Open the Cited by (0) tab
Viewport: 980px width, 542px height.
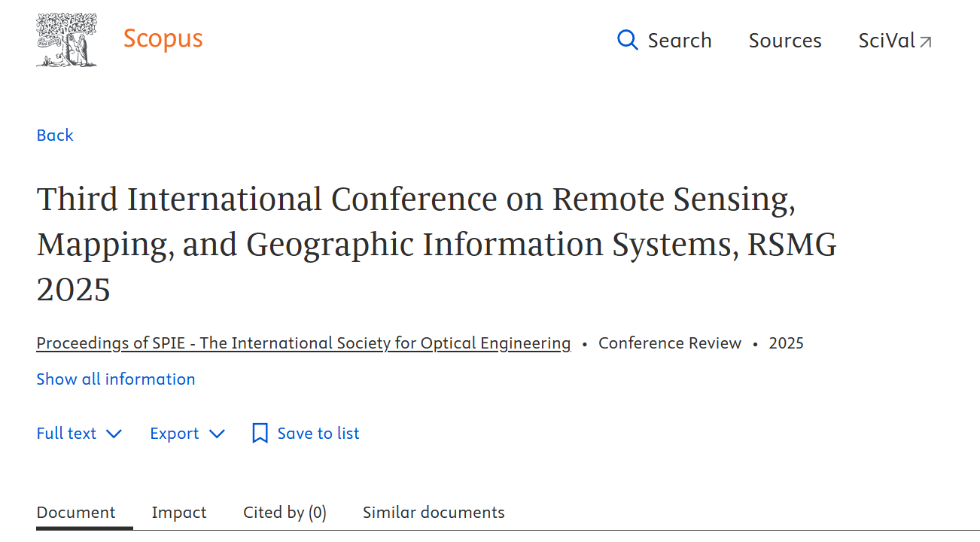coord(285,513)
